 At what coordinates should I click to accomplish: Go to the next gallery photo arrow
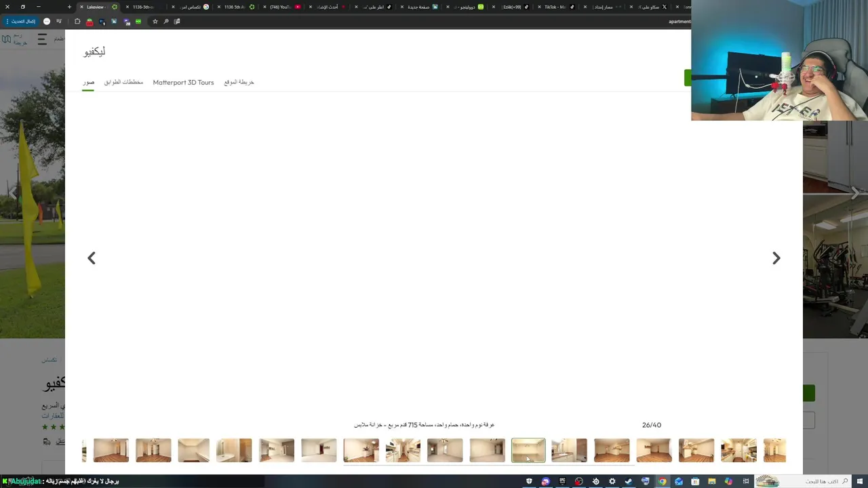tap(776, 258)
